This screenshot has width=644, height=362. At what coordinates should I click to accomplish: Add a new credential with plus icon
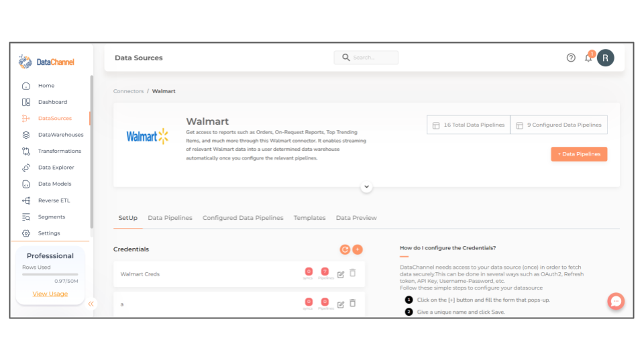(x=358, y=249)
